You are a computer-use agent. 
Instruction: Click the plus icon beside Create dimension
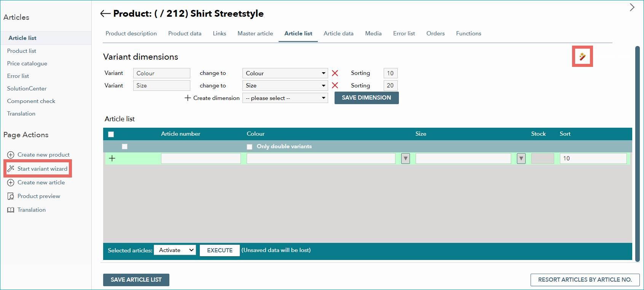pos(188,98)
